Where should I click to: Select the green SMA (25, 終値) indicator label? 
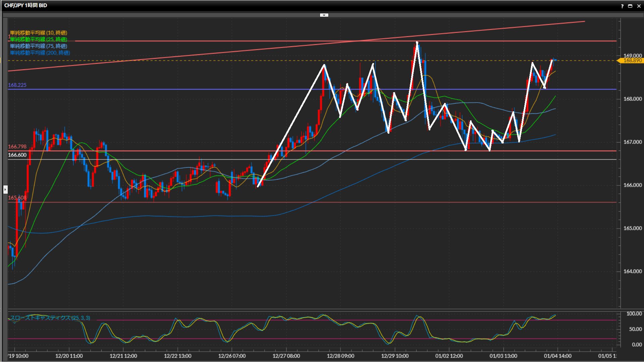(x=39, y=39)
